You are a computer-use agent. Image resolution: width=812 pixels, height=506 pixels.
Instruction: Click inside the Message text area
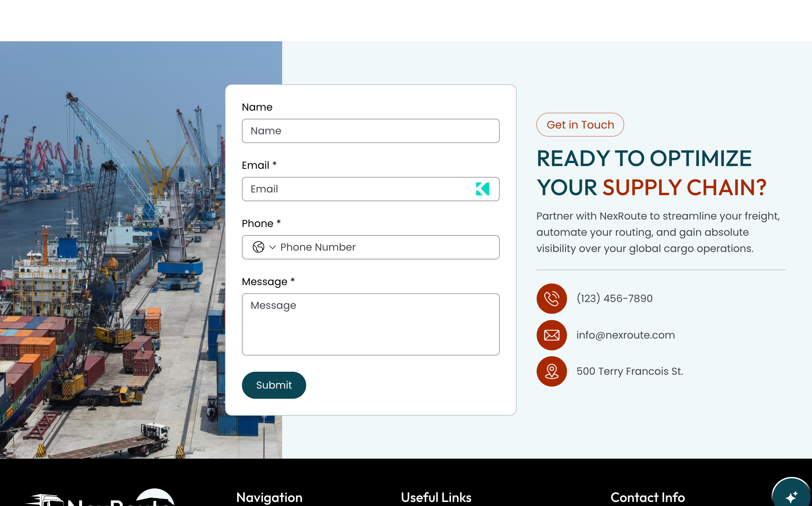point(370,324)
